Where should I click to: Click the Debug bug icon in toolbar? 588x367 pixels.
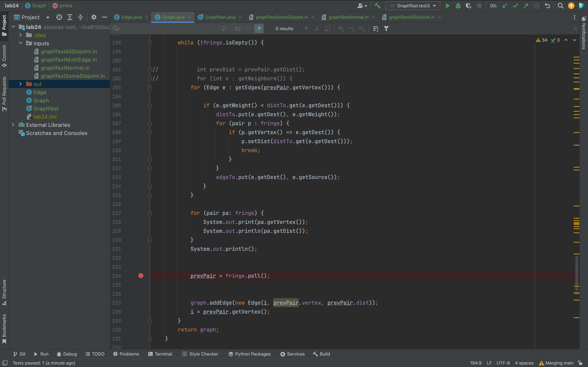click(458, 6)
